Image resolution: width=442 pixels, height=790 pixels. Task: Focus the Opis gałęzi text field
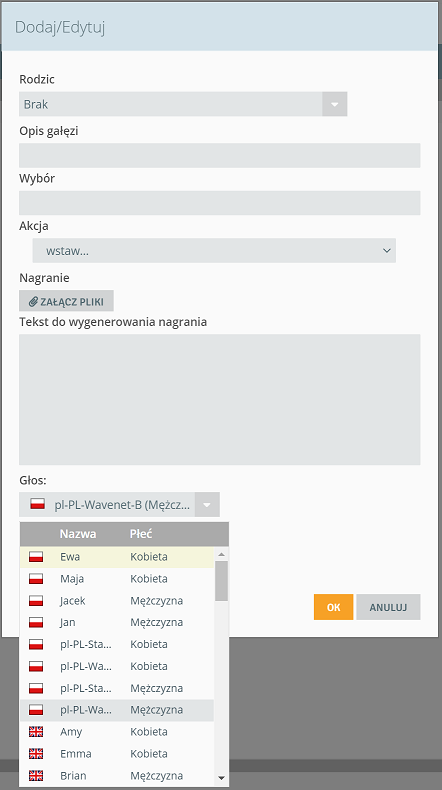pyautogui.click(x=220, y=155)
